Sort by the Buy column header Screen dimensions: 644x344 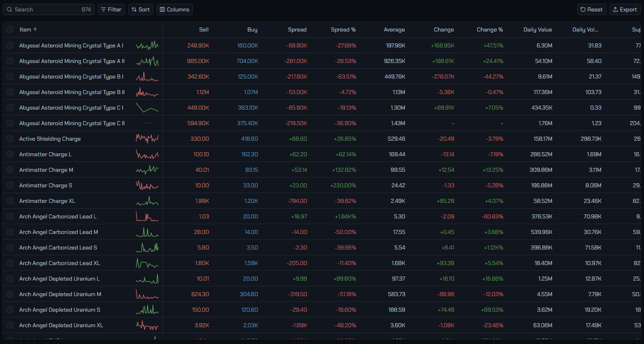[252, 29]
